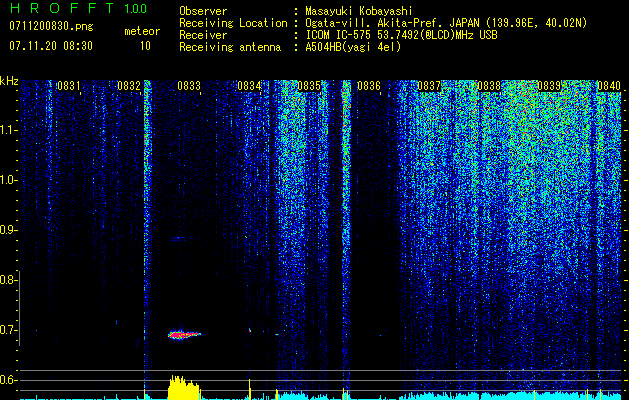Click the Receiving antenna label

pos(230,47)
